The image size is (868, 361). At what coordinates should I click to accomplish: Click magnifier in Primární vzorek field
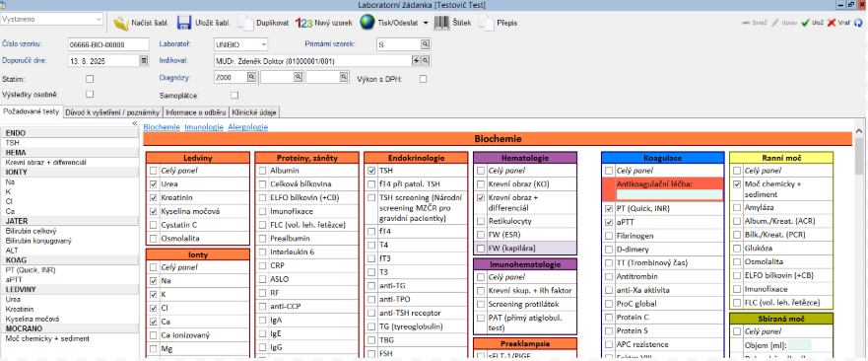pyautogui.click(x=426, y=44)
